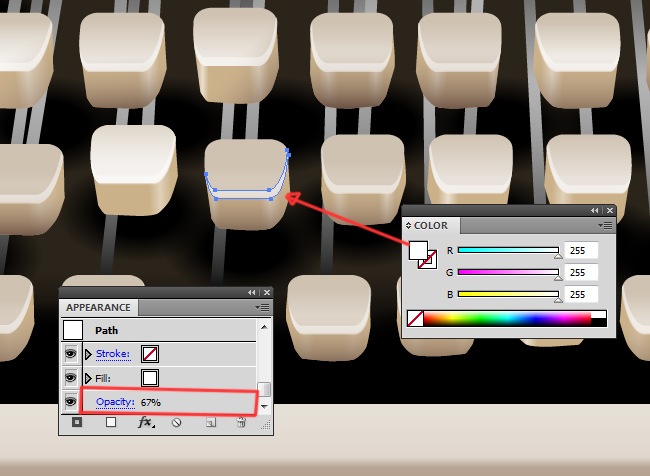Click the Stroke box in Color panel
The height and width of the screenshot is (476, 650).
coord(430,262)
